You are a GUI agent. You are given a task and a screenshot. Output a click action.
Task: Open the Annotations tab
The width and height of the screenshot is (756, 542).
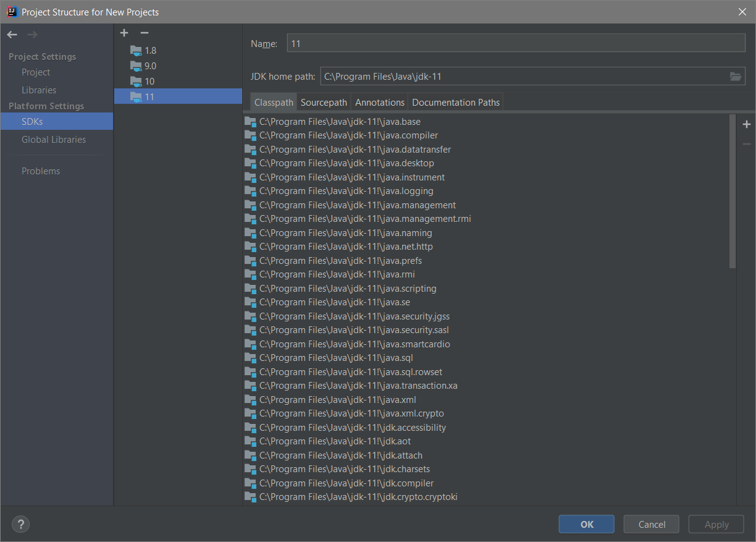pyautogui.click(x=380, y=103)
